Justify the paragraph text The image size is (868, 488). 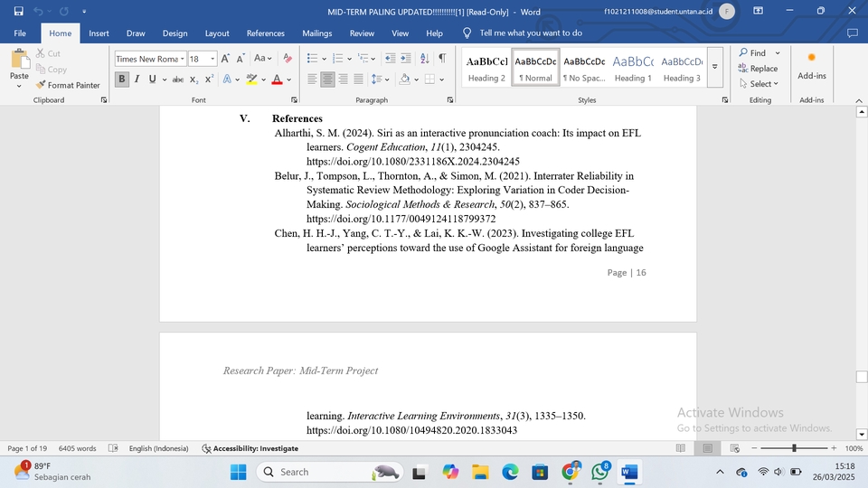click(x=358, y=80)
